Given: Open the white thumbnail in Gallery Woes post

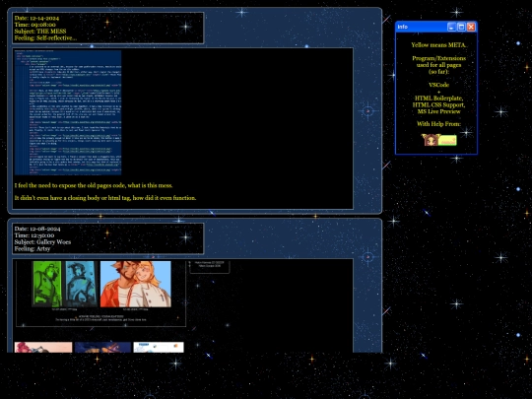Looking at the screenshot, I should point(159,347).
